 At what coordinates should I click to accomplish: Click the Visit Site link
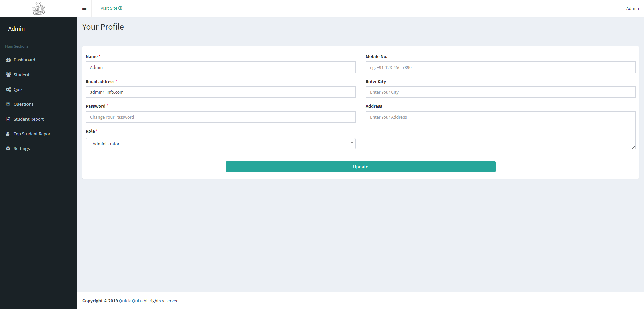[109, 8]
